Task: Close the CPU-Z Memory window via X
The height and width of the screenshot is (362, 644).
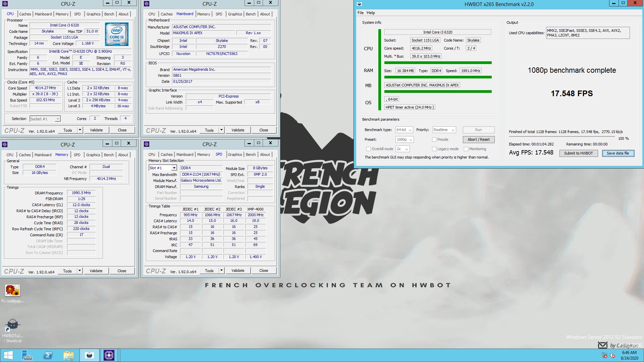Action: click(128, 143)
